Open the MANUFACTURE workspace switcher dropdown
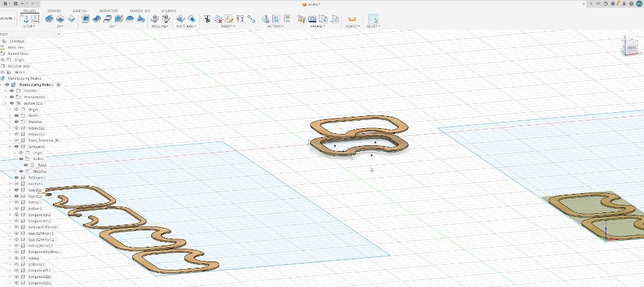 pyautogui.click(x=8, y=18)
